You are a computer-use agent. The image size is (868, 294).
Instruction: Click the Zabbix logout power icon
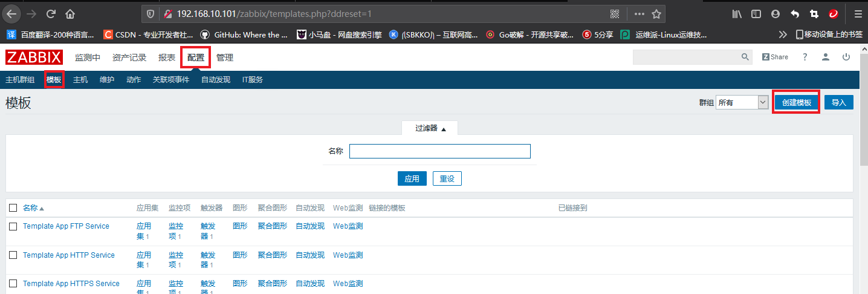tap(846, 57)
